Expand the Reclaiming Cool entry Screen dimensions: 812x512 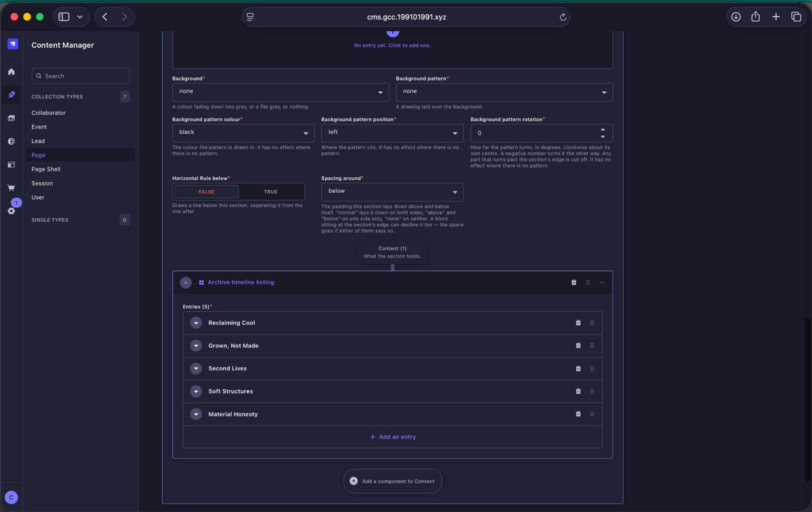click(x=196, y=323)
